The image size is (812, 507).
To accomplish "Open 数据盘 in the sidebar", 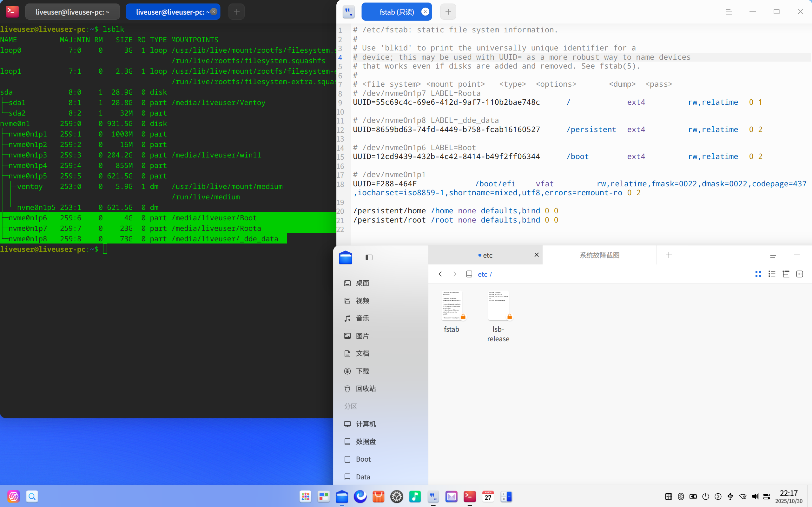I will click(x=366, y=442).
